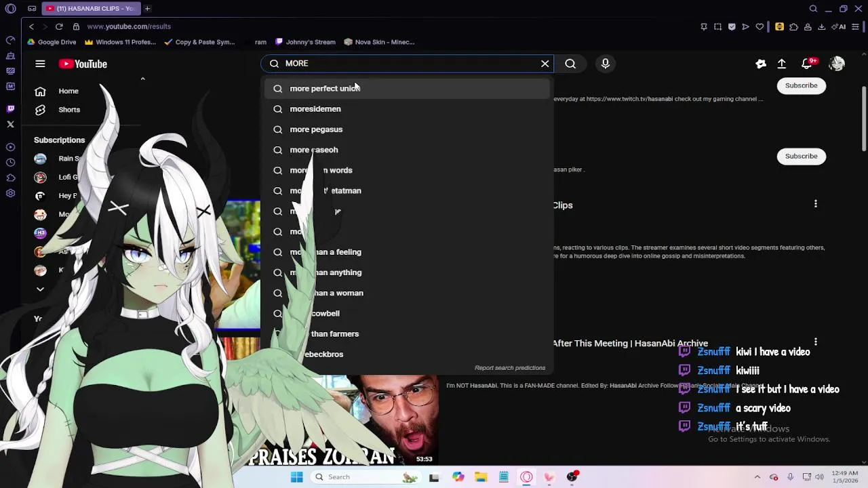868x488 pixels.
Task: Select the suggestion ending in 'than anything'
Action: pyautogui.click(x=407, y=272)
